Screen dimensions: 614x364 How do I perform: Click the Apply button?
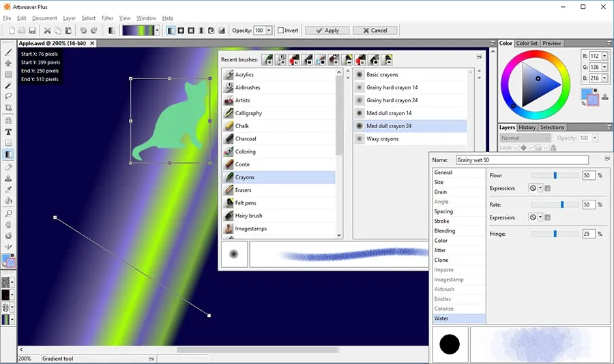coord(327,31)
